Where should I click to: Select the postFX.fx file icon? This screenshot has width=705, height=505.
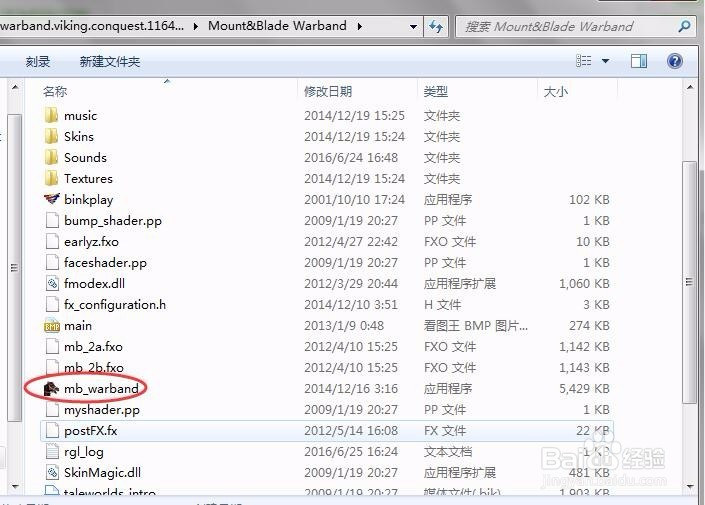[x=52, y=431]
